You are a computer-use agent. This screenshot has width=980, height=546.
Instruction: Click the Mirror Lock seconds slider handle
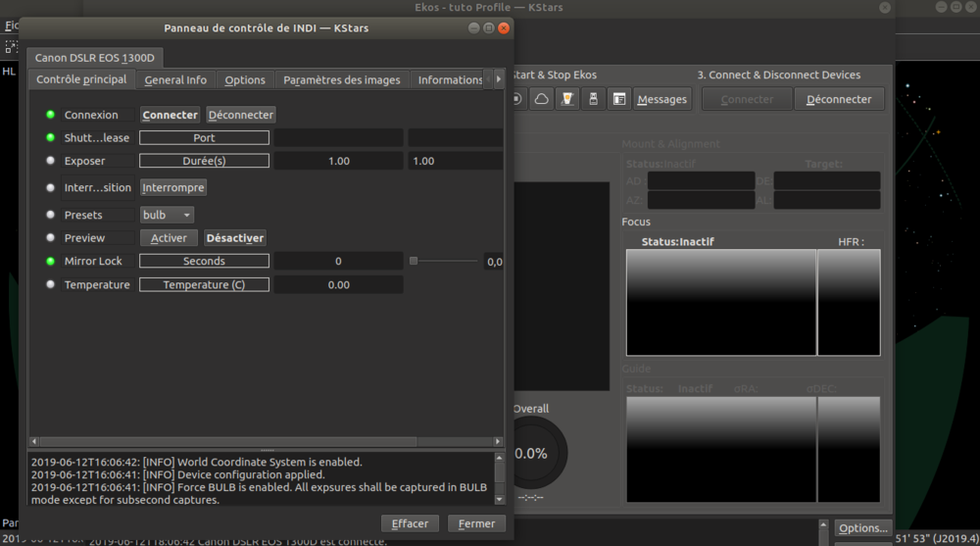tap(414, 261)
